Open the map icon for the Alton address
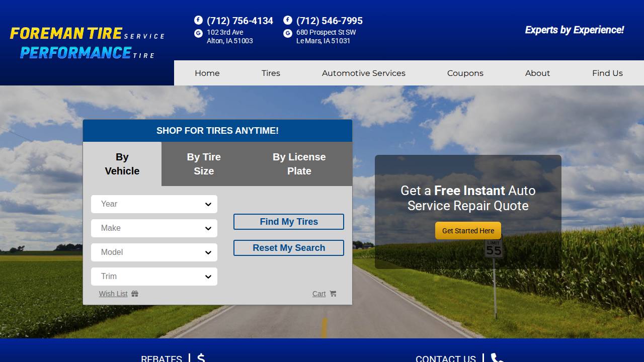 coord(198,33)
